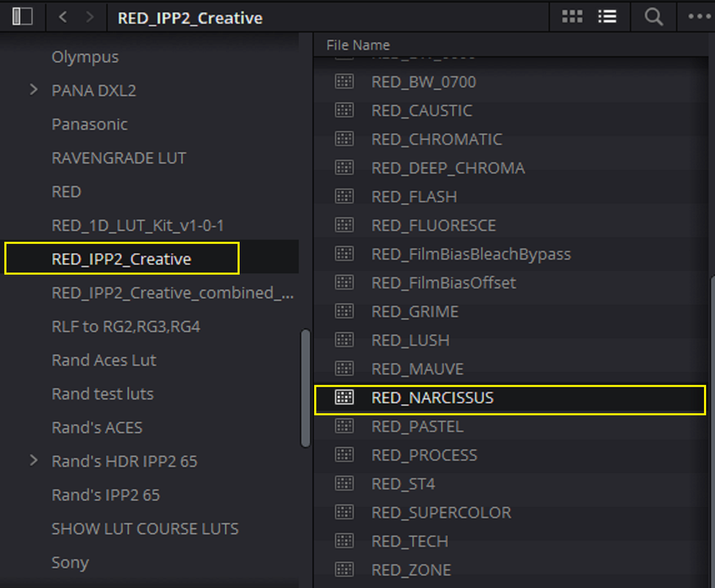Select RED_1D_LUT_Kit_v1-0-1 folder

pyautogui.click(x=138, y=225)
